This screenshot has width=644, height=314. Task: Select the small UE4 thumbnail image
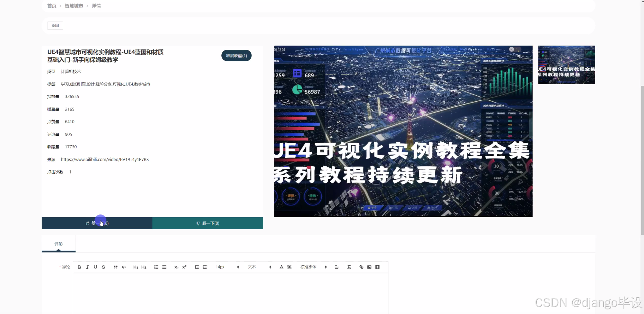pyautogui.click(x=567, y=65)
